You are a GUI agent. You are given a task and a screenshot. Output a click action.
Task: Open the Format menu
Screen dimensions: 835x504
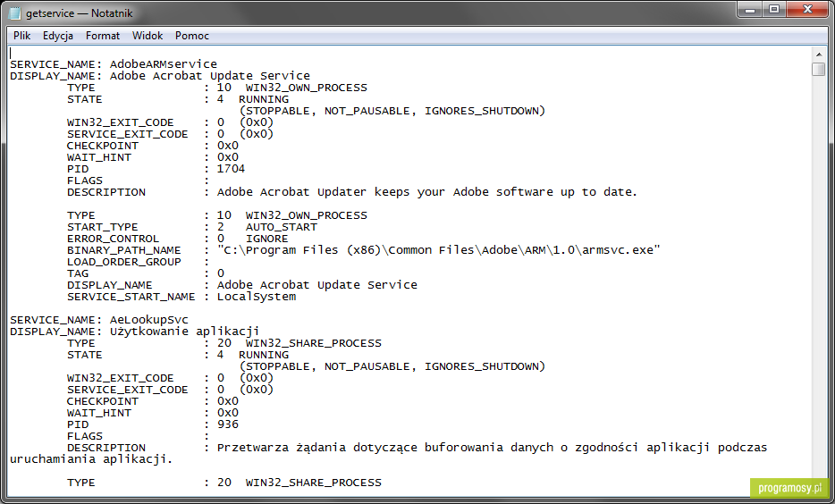pos(102,36)
